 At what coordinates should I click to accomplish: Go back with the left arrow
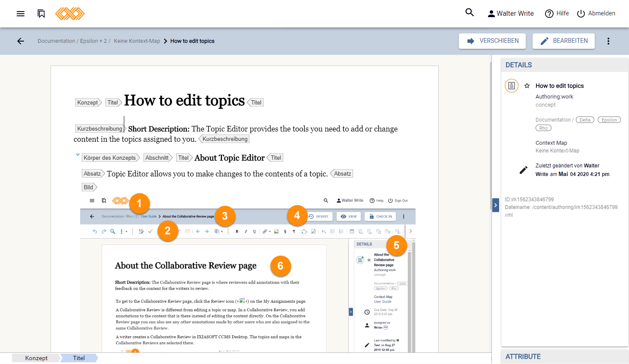pos(21,41)
